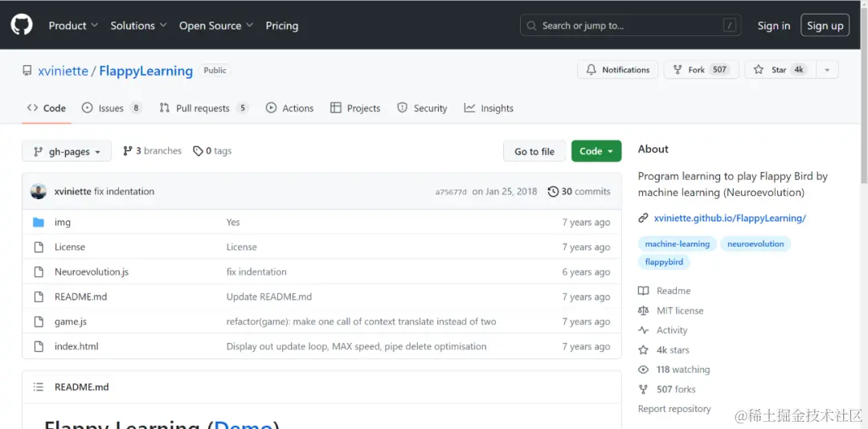This screenshot has width=868, height=429.
Task: Click the file icon beside game.js
Action: (x=39, y=321)
